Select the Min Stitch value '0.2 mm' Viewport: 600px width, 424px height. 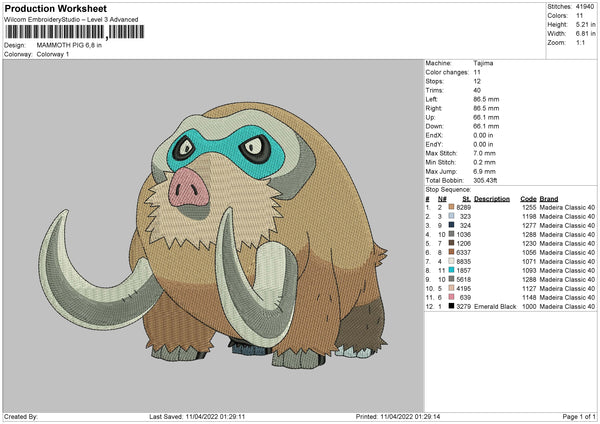[484, 162]
